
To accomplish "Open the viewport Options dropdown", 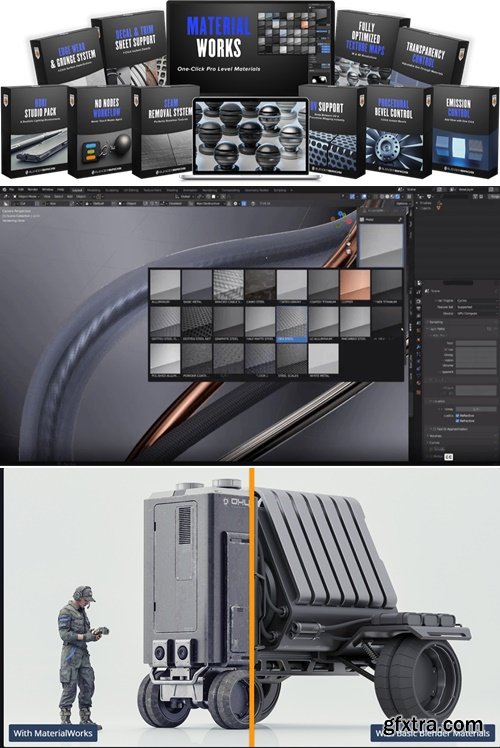I will (402, 203).
